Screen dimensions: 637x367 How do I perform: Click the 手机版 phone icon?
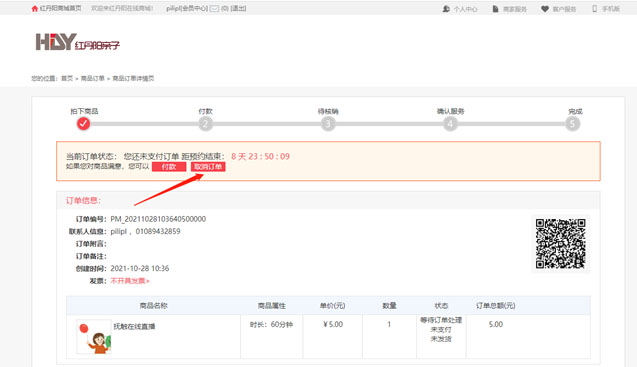point(594,9)
